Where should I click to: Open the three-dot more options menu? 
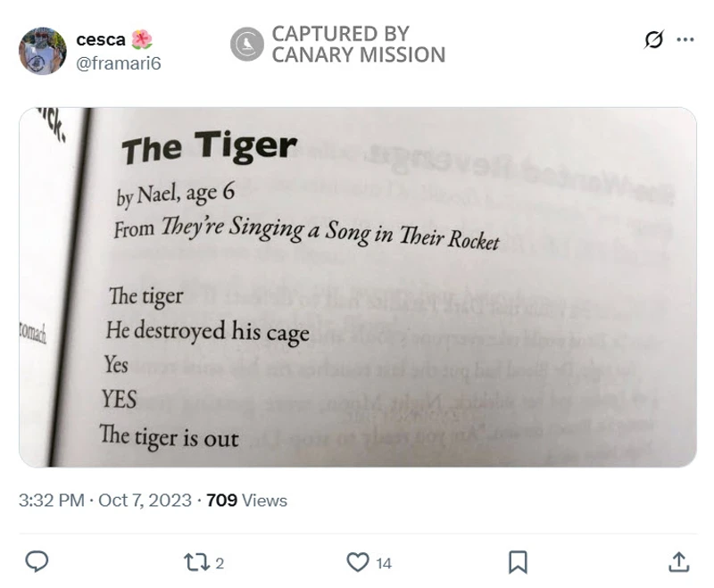tap(685, 40)
